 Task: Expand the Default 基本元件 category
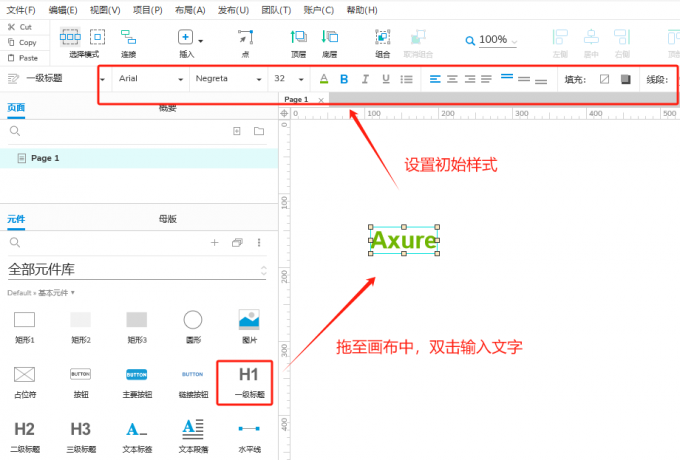(41, 293)
